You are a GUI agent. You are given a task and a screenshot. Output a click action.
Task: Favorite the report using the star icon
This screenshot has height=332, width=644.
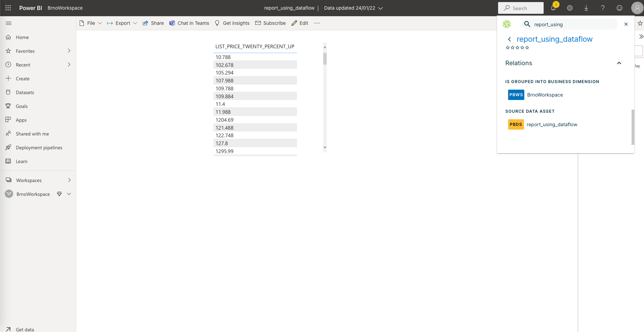click(x=641, y=23)
